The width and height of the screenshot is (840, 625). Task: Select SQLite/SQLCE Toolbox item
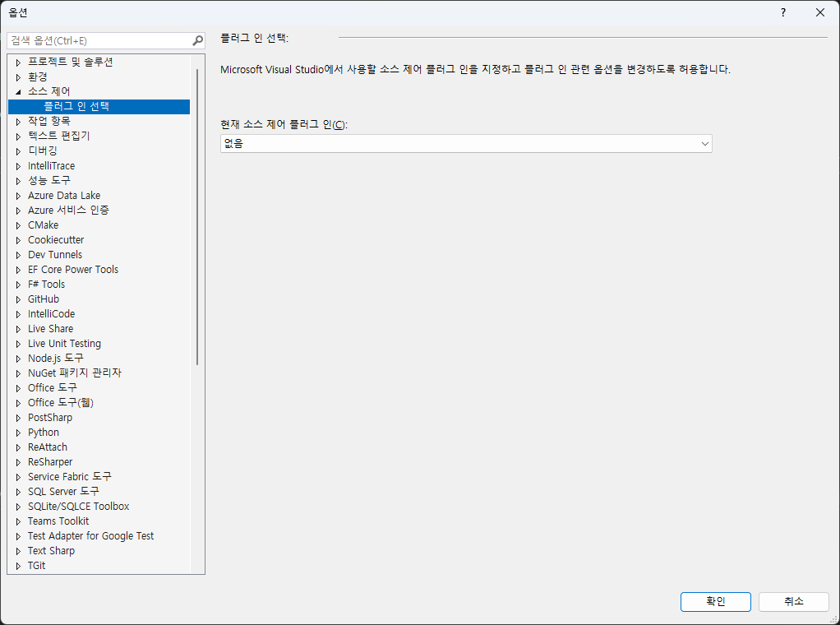pos(79,507)
